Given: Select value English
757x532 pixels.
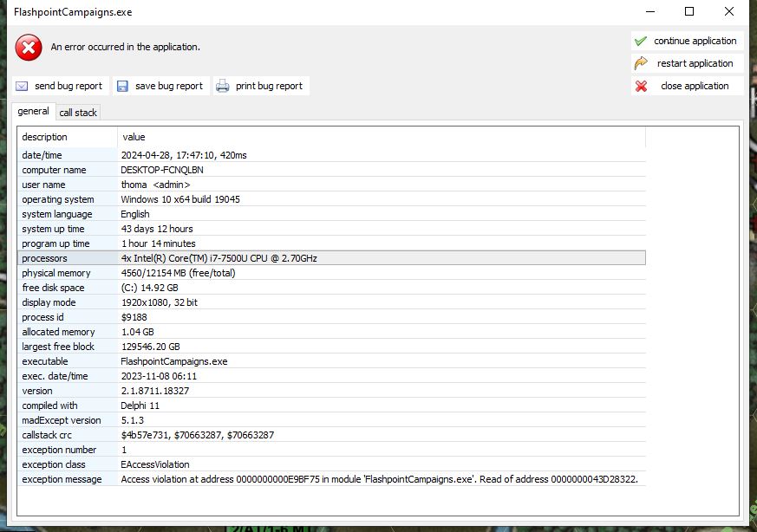Looking at the screenshot, I should click(x=135, y=214).
